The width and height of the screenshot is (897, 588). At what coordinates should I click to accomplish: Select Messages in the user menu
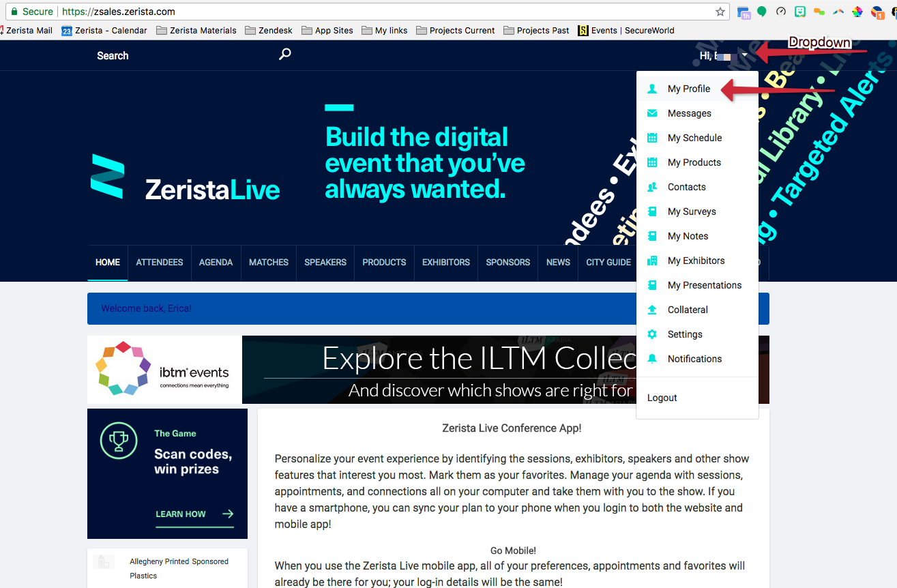pos(697,113)
